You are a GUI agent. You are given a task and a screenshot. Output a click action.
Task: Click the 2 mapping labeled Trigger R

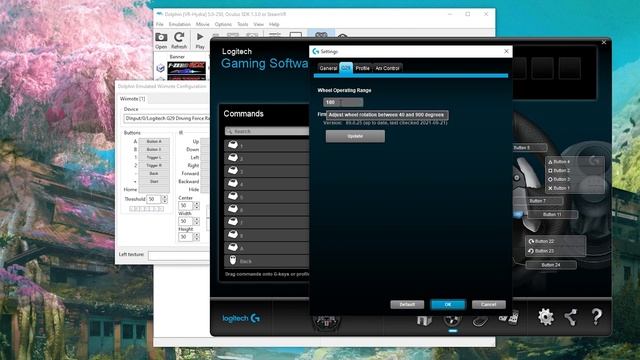[154, 165]
